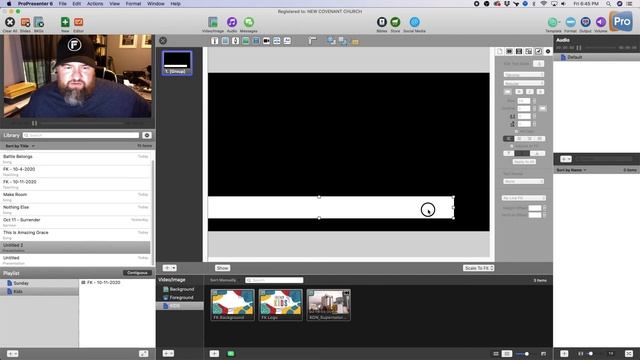Click in the Library search field
The image size is (640, 360).
click(x=81, y=135)
